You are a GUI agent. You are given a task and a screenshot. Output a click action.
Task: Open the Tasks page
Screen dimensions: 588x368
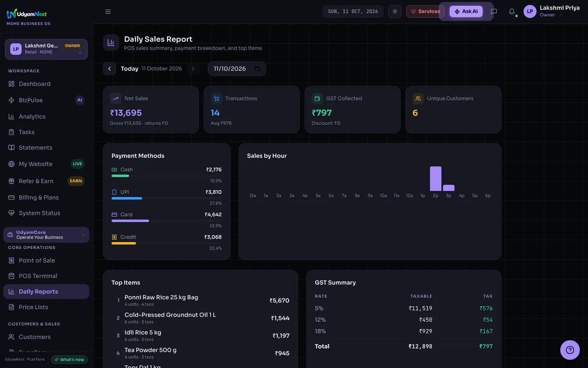point(46,132)
